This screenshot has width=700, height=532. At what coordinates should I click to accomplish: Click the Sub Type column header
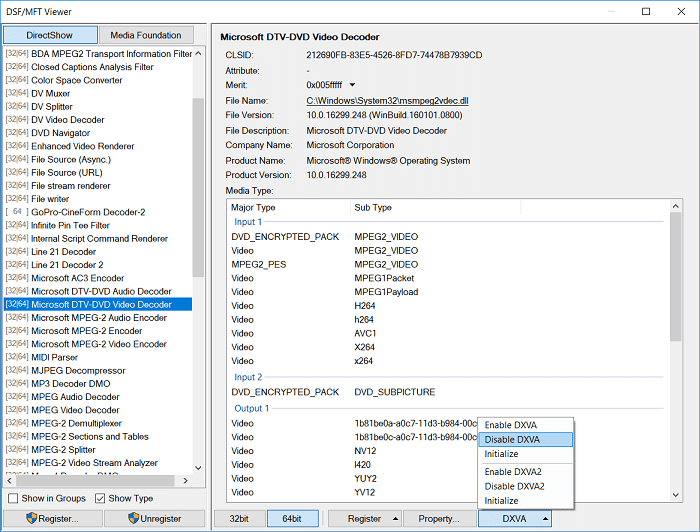(435, 208)
